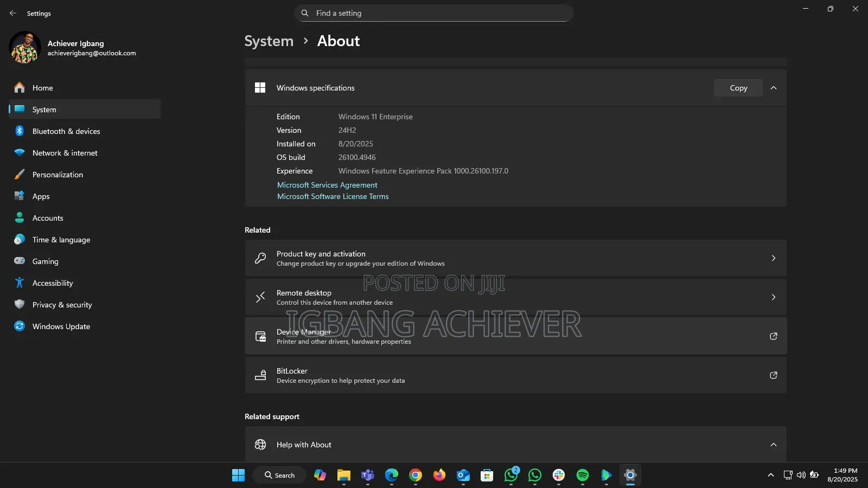Open Microsoft Software License Terms link
The height and width of the screenshot is (488, 868).
(333, 196)
